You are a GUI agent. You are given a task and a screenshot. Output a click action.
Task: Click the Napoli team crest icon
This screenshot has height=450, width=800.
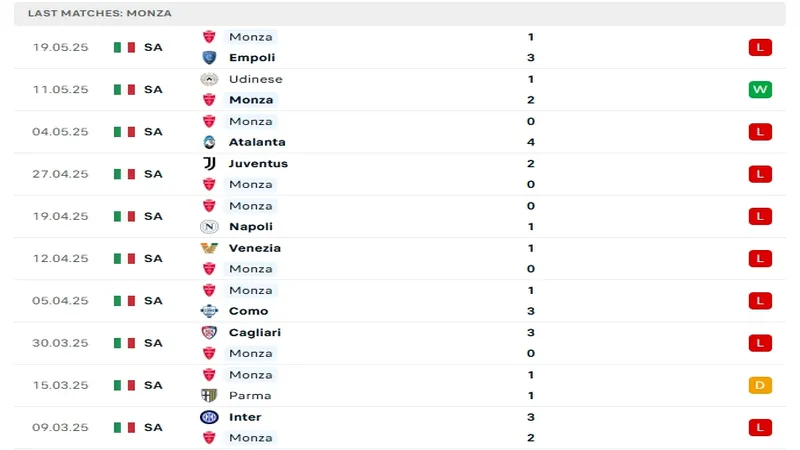click(x=209, y=227)
